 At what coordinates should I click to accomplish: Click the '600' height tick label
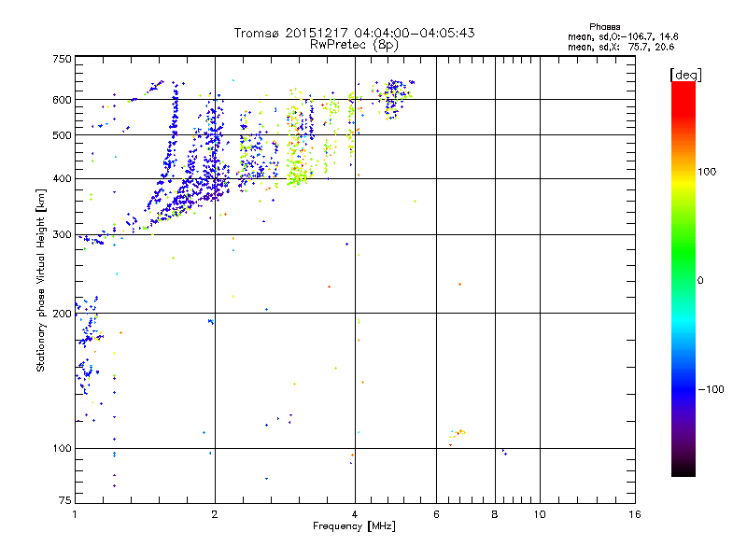pos(62,100)
